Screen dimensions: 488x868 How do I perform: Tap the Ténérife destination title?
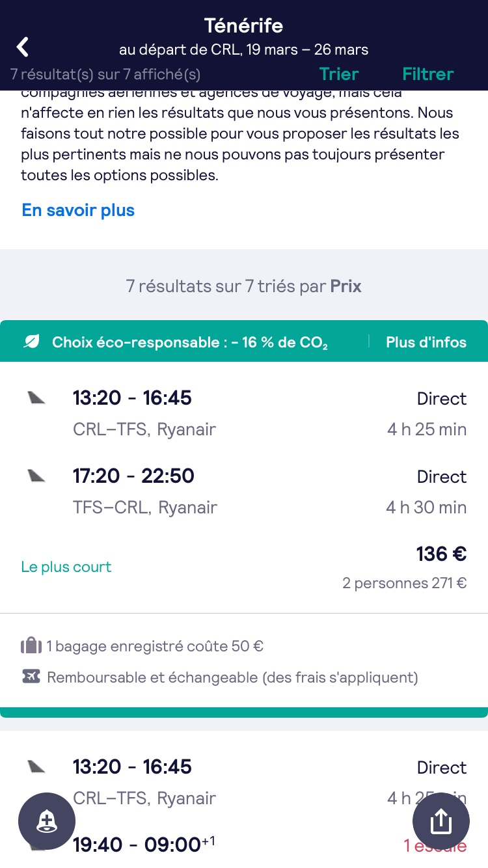(x=243, y=26)
